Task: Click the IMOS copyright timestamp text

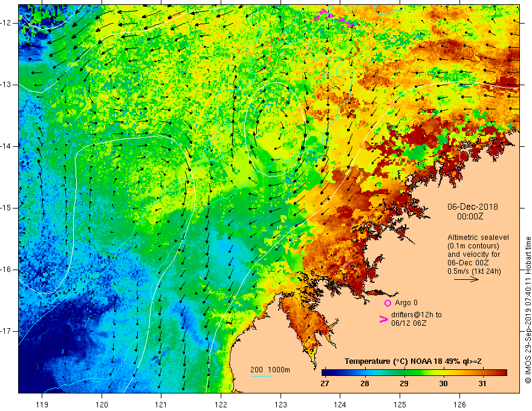Action: click(x=528, y=310)
